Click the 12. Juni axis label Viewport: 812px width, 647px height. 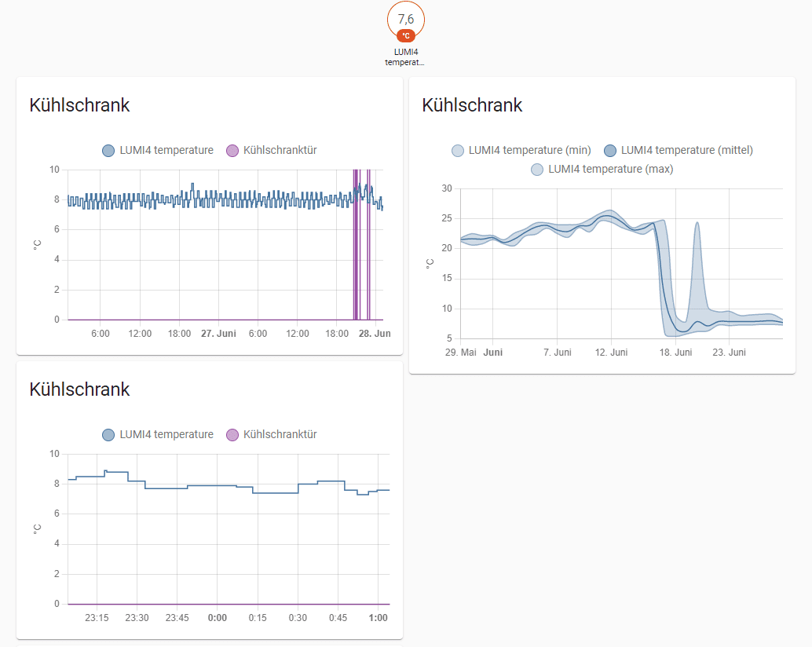pos(611,353)
